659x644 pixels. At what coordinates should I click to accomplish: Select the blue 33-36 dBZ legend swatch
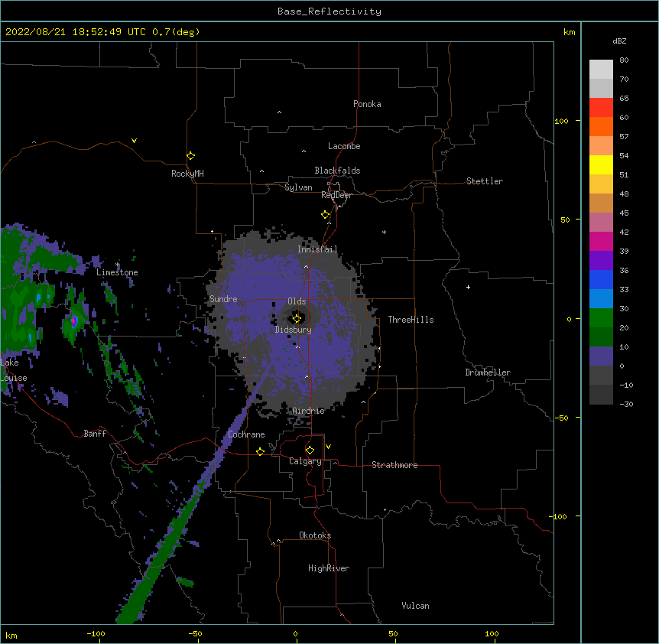pos(601,279)
